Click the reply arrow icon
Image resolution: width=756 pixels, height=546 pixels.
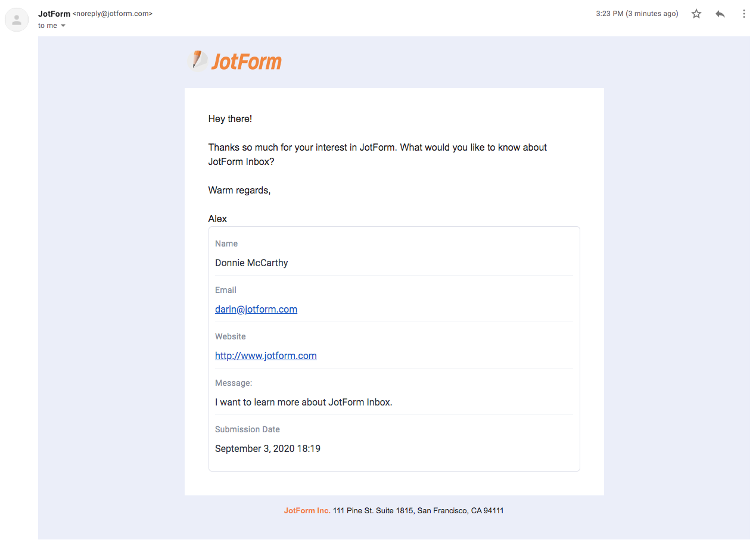click(x=720, y=14)
